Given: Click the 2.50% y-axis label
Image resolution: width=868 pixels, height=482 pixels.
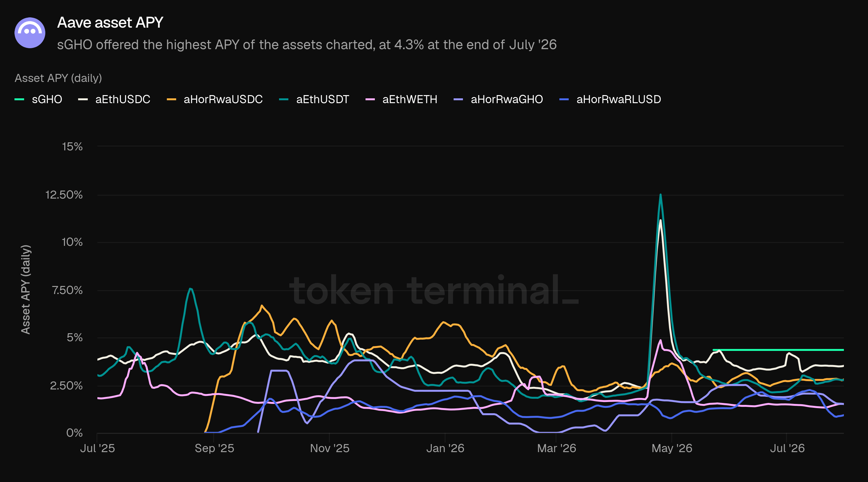Looking at the screenshot, I should [66, 386].
